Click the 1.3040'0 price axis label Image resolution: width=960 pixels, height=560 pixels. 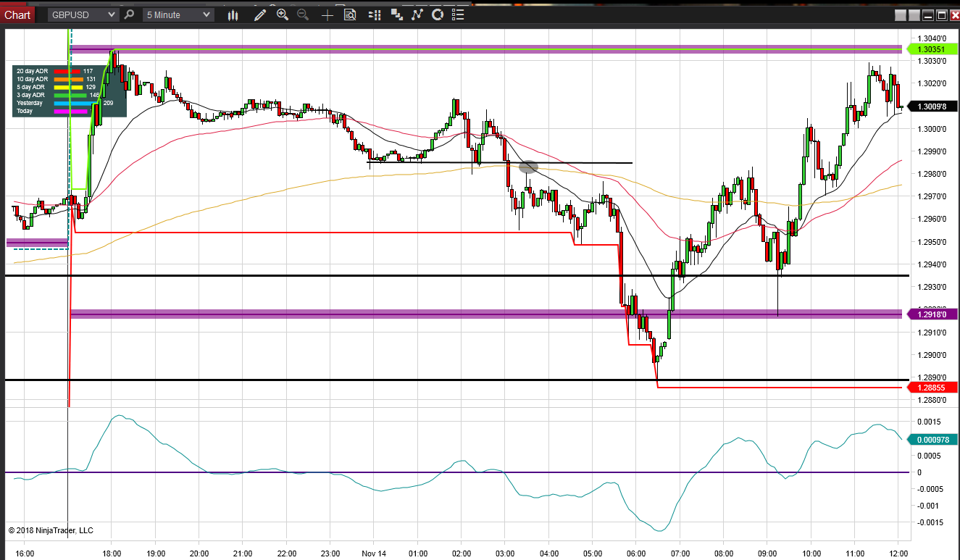[932, 38]
